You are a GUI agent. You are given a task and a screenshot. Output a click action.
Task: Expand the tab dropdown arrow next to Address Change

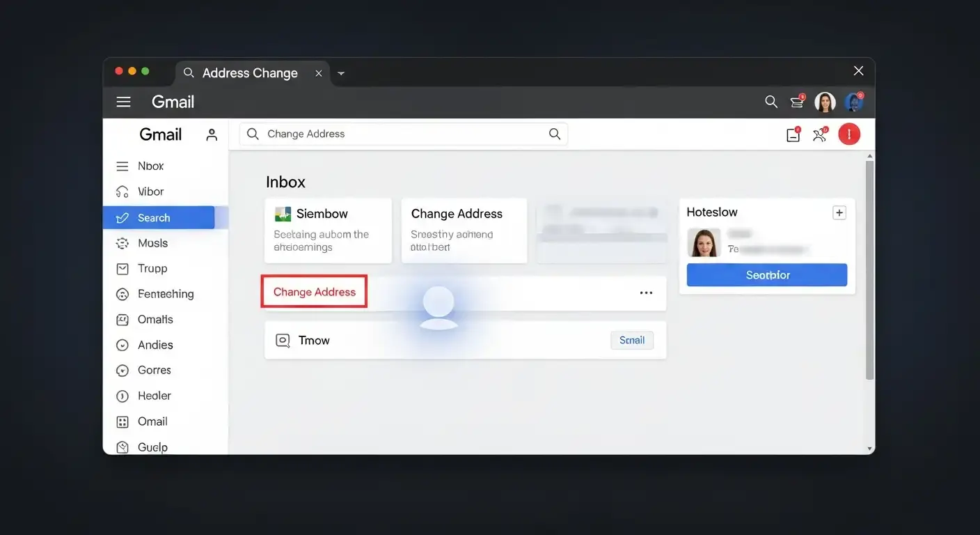pyautogui.click(x=340, y=72)
